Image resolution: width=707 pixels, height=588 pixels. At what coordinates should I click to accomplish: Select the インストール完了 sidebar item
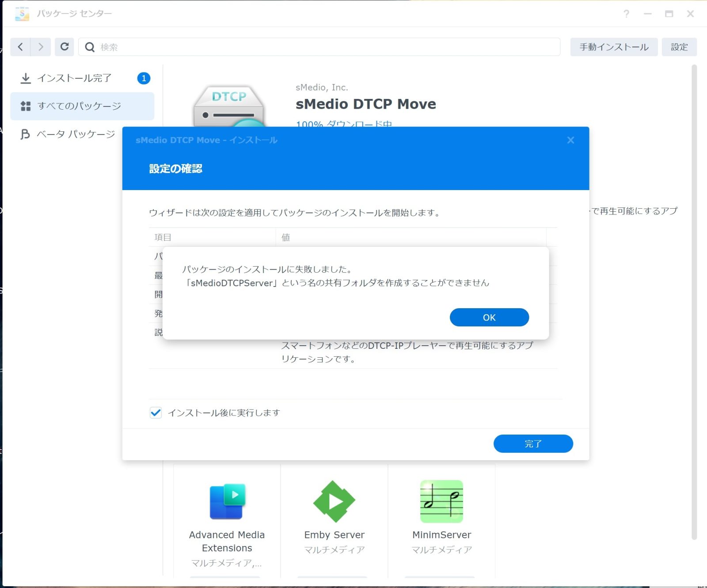[74, 78]
